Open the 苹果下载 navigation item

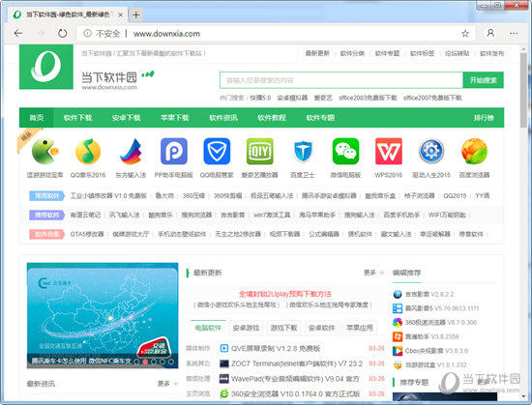(x=175, y=118)
